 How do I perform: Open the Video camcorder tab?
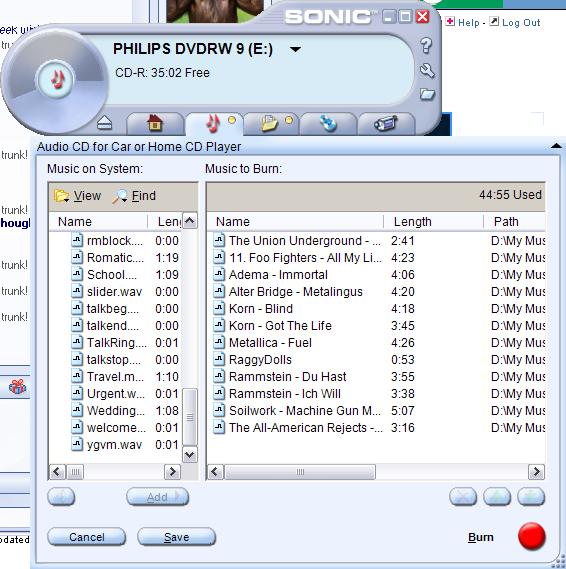click(x=386, y=123)
